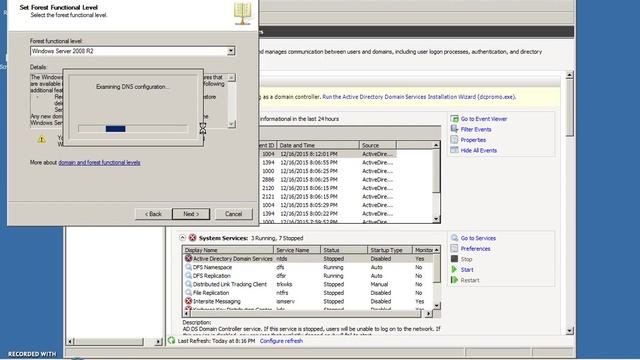Sort services by Status column
Screen dimensions: 640x360
344,250
